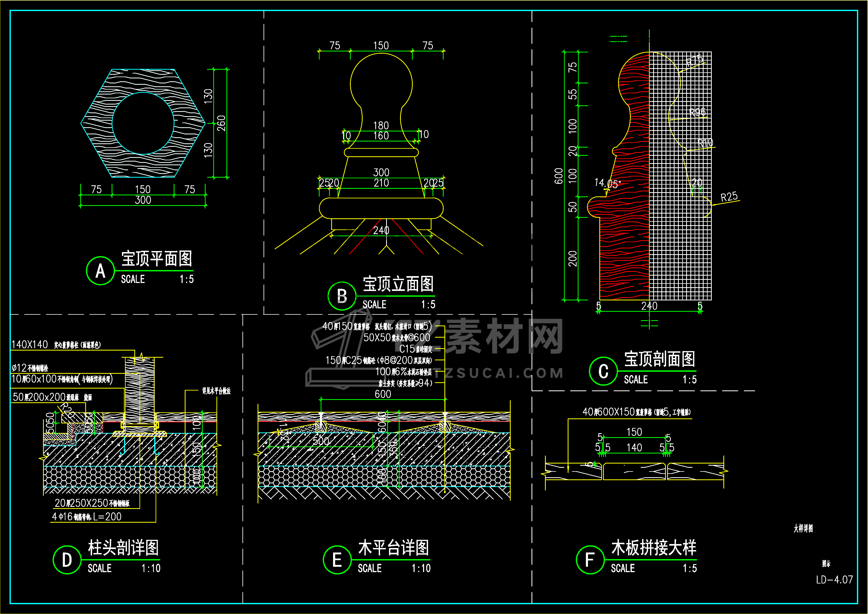
Task: Click the 宝顶立面图 drawing title
Action: [398, 284]
